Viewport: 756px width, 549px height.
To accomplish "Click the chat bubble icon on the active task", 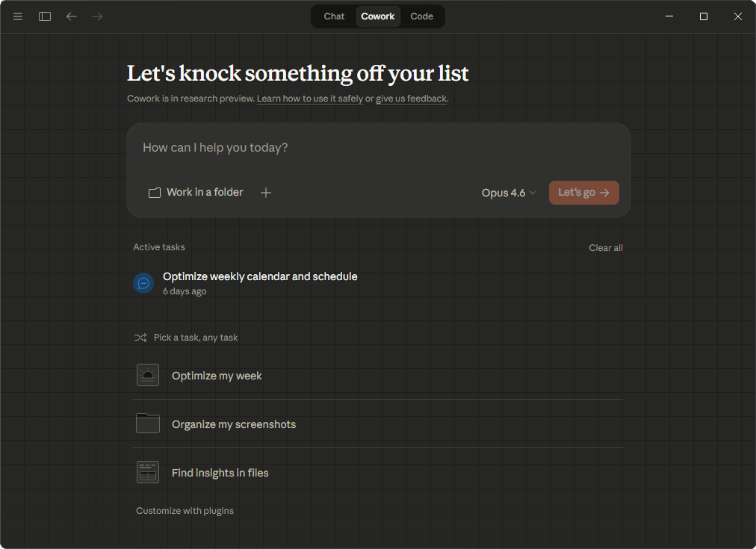I will click(x=143, y=282).
